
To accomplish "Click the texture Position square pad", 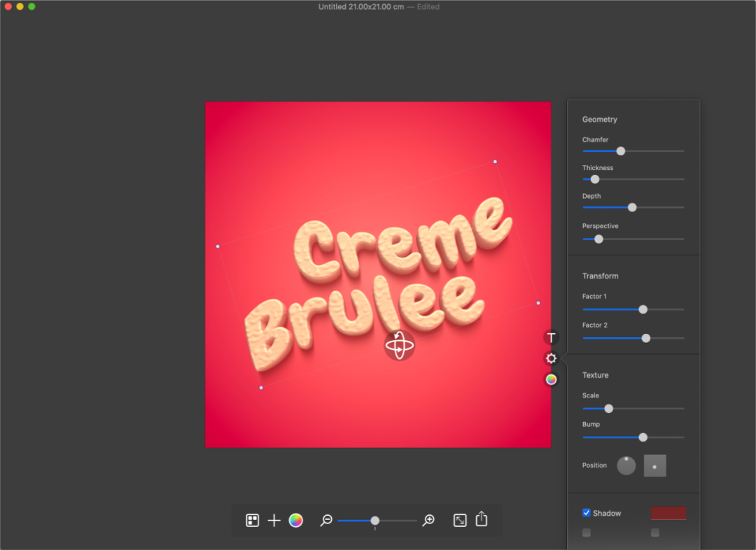I will [x=654, y=465].
